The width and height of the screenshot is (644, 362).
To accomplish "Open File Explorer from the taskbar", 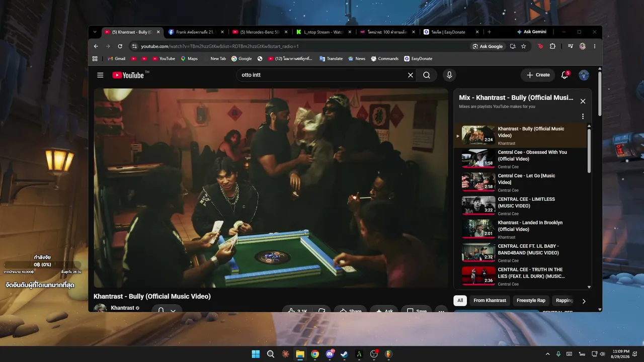I will [300, 354].
